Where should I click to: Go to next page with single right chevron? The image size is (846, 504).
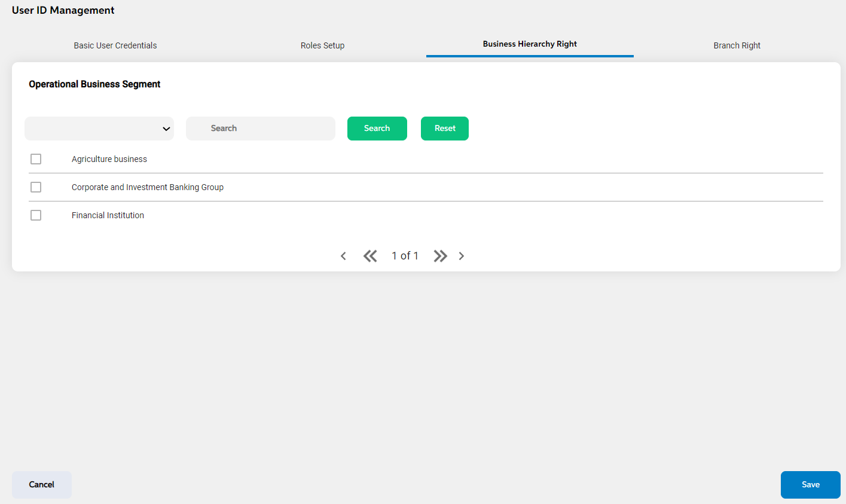point(462,256)
